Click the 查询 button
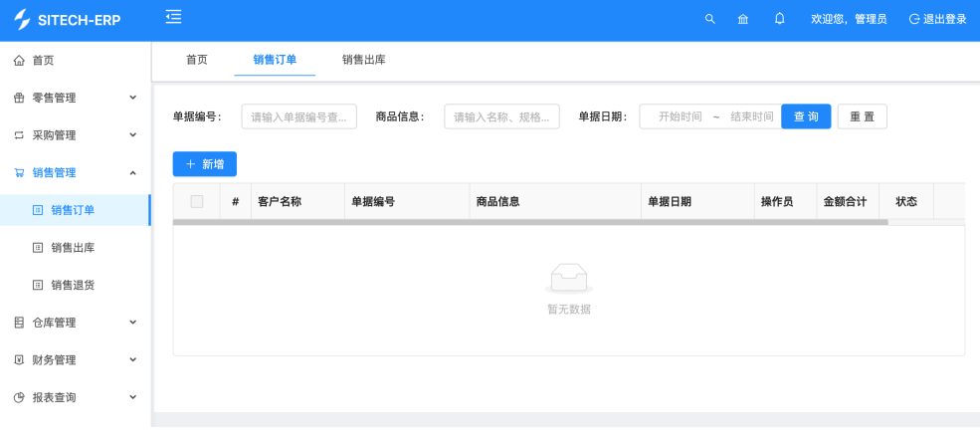 [806, 116]
